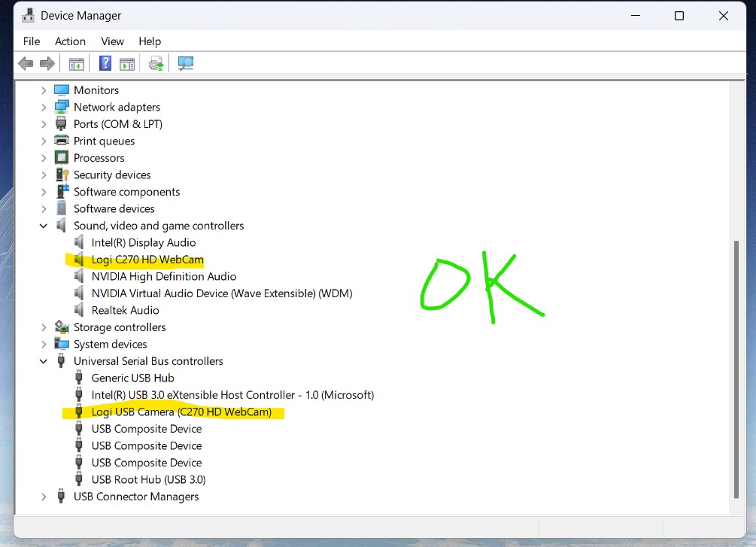Click the Show/Hide Console Tree toolbar icon

[76, 64]
